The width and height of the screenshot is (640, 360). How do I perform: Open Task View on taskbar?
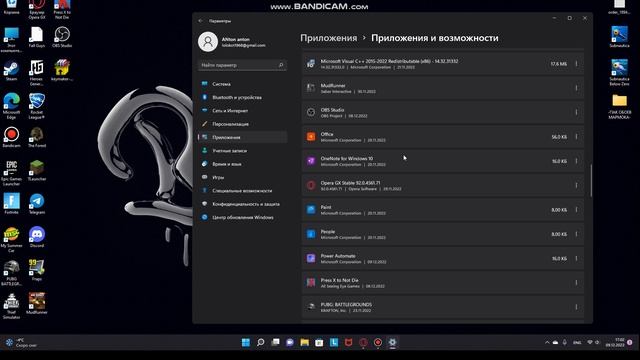pos(275,342)
